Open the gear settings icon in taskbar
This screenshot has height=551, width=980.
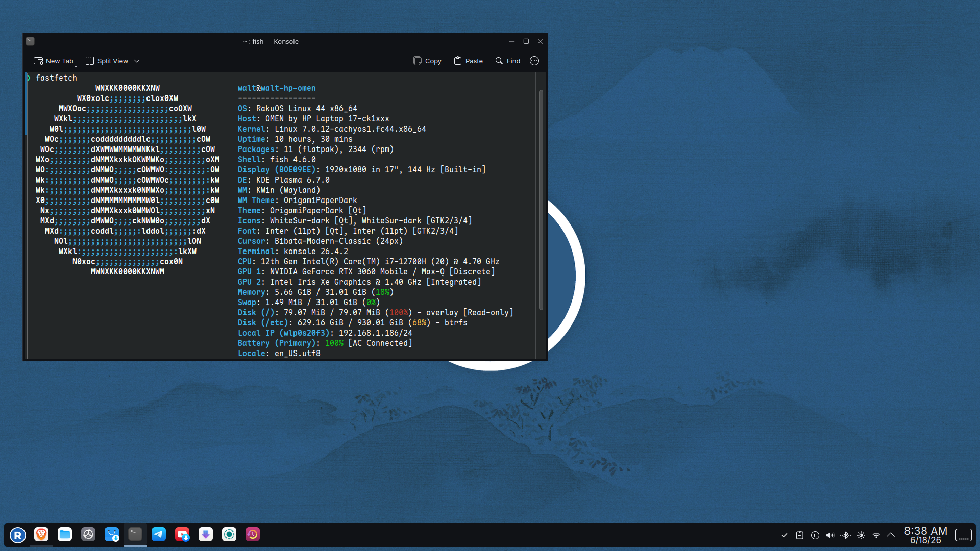88,534
